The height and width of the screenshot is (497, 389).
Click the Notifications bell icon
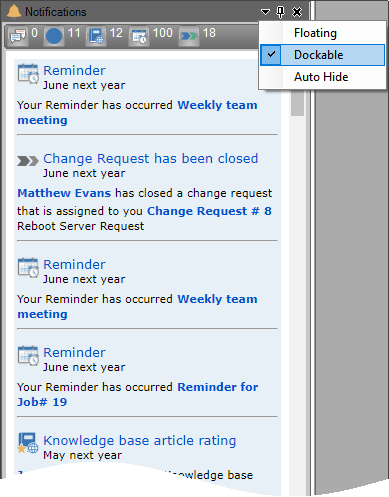point(14,11)
